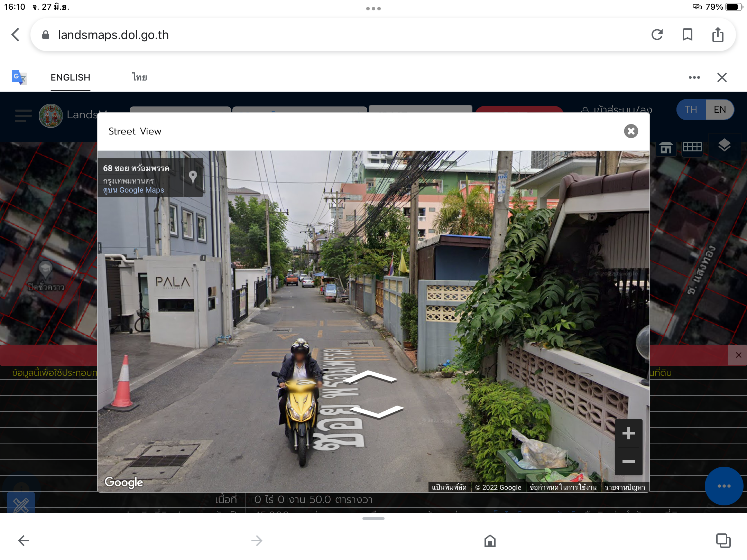Open blue floating more-options button
The image size is (747, 560).
coord(724,486)
